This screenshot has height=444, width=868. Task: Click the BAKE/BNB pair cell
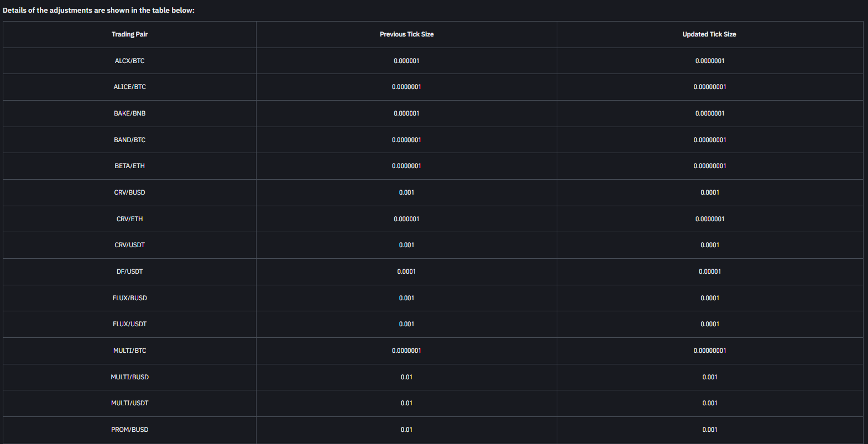pyautogui.click(x=129, y=113)
